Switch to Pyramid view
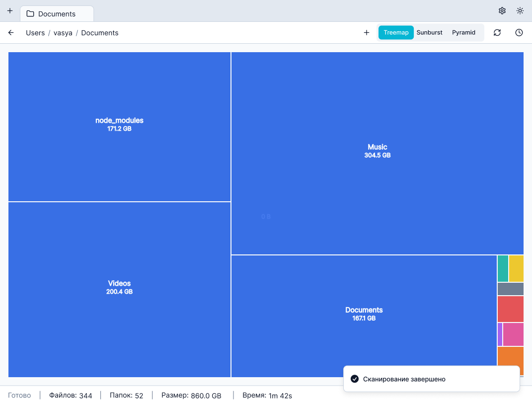Screen dimensions: 532x404 tap(463, 33)
